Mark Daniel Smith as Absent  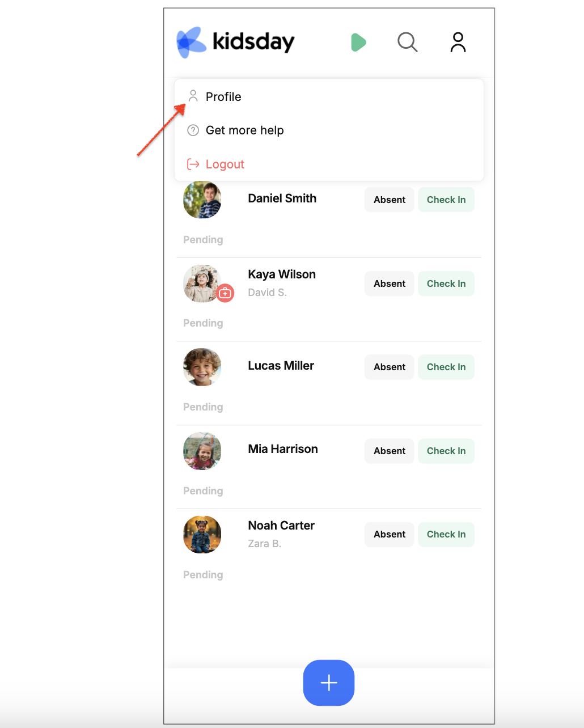point(390,200)
